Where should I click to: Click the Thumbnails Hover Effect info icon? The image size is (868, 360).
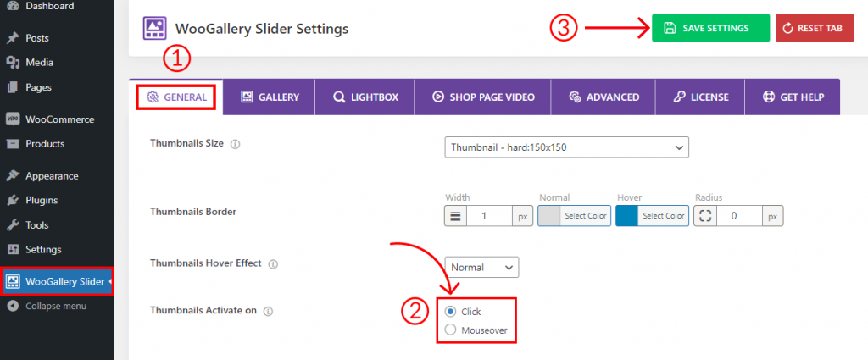tap(273, 264)
